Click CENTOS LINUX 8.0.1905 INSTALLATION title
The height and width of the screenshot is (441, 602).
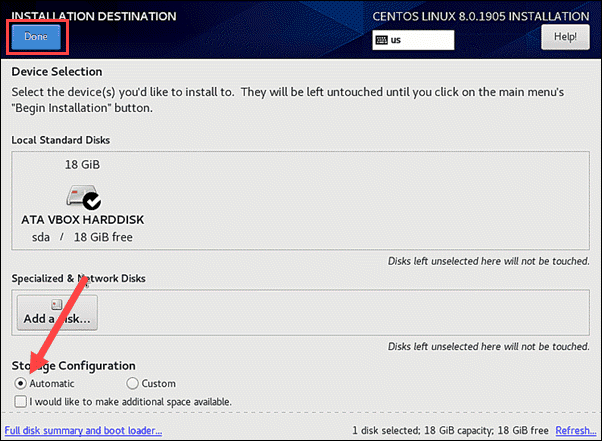481,16
